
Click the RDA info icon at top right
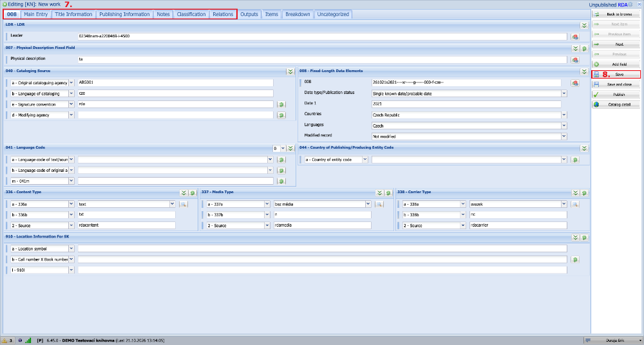click(630, 5)
